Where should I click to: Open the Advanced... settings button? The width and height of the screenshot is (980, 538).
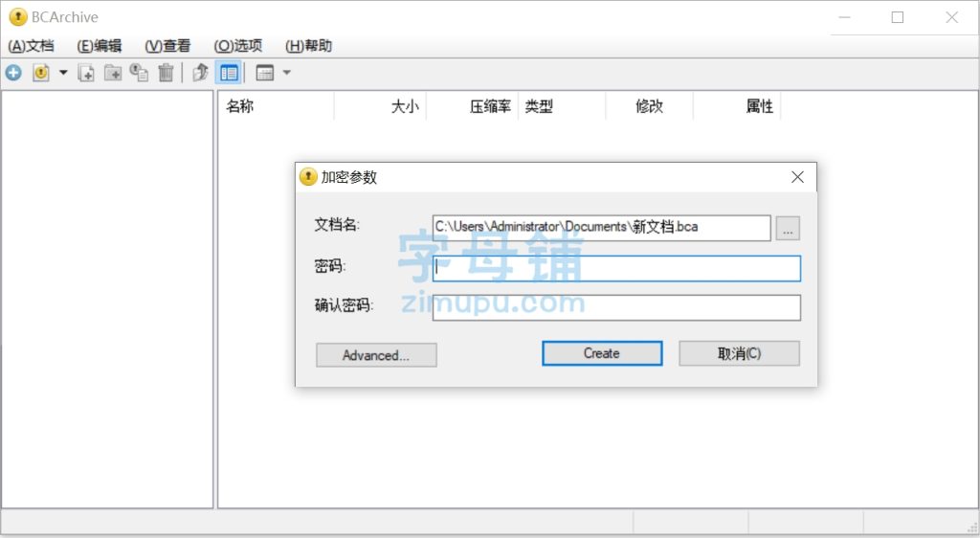pos(376,355)
